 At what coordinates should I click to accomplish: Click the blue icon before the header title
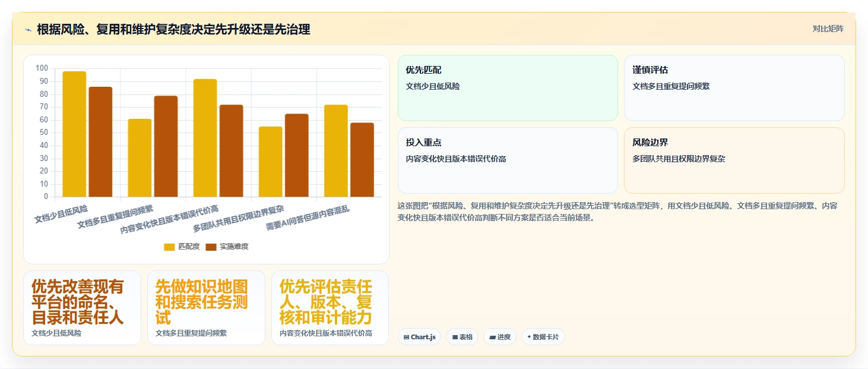[x=28, y=30]
